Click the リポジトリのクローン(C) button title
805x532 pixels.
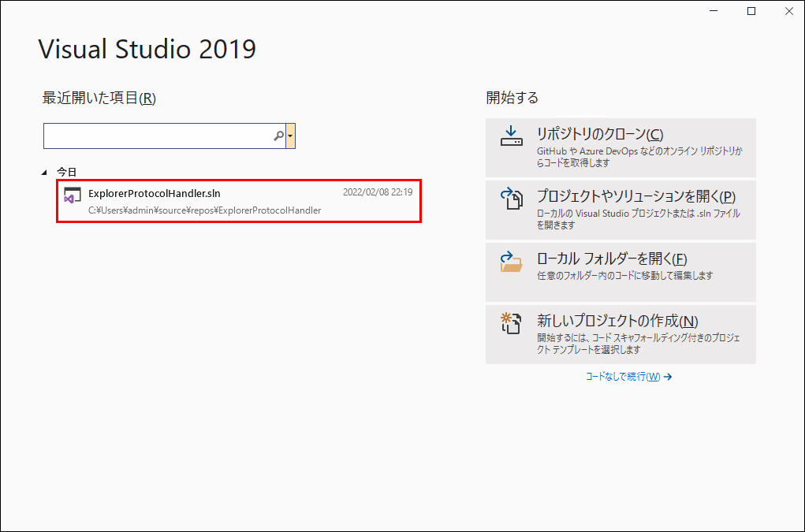tap(600, 135)
